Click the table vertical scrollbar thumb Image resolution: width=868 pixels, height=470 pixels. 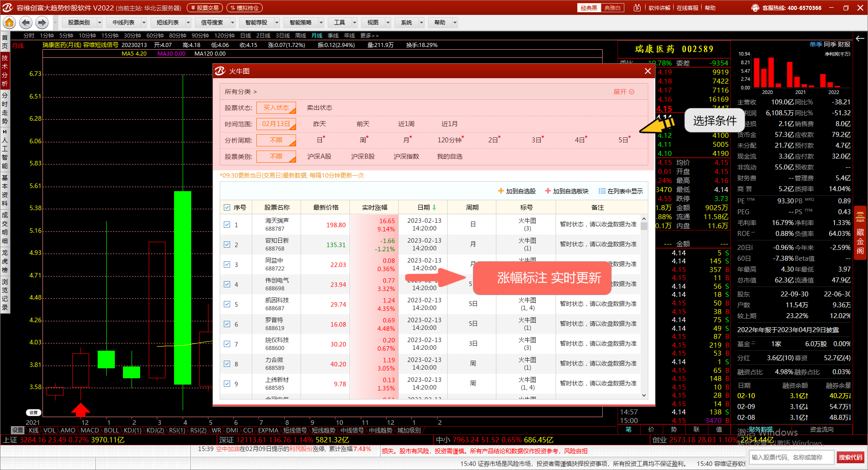coord(644,226)
